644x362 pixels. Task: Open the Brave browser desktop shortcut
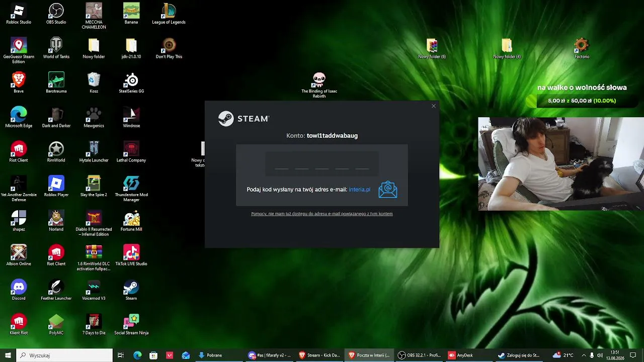click(19, 83)
